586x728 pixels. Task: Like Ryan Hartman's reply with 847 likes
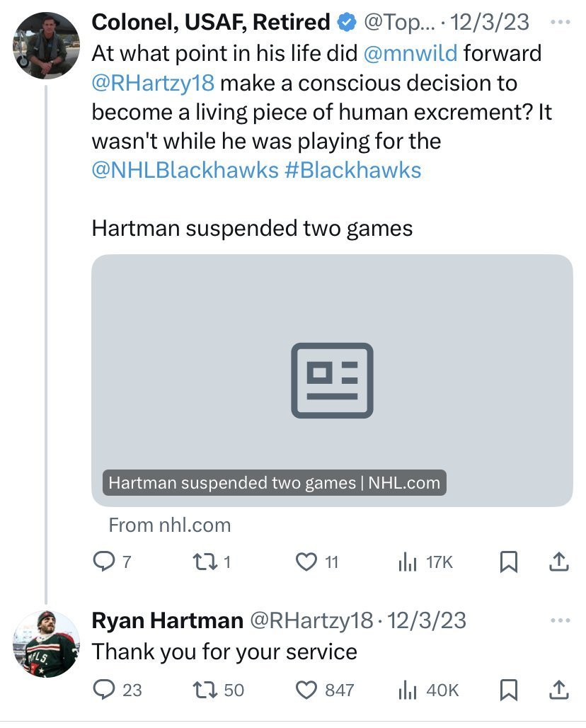(x=306, y=689)
